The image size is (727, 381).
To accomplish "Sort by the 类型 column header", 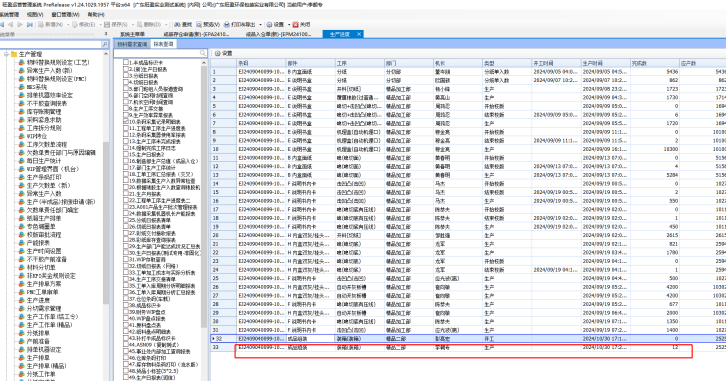I will click(506, 63).
